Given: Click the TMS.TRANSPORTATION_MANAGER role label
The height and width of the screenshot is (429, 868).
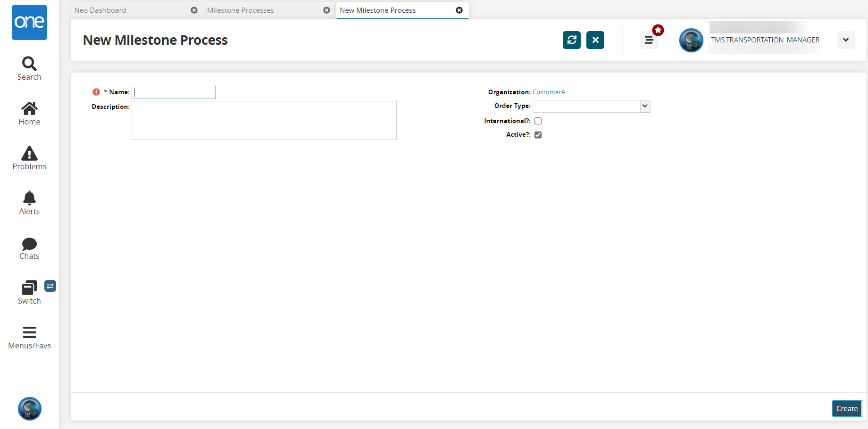Looking at the screenshot, I should coord(765,40).
